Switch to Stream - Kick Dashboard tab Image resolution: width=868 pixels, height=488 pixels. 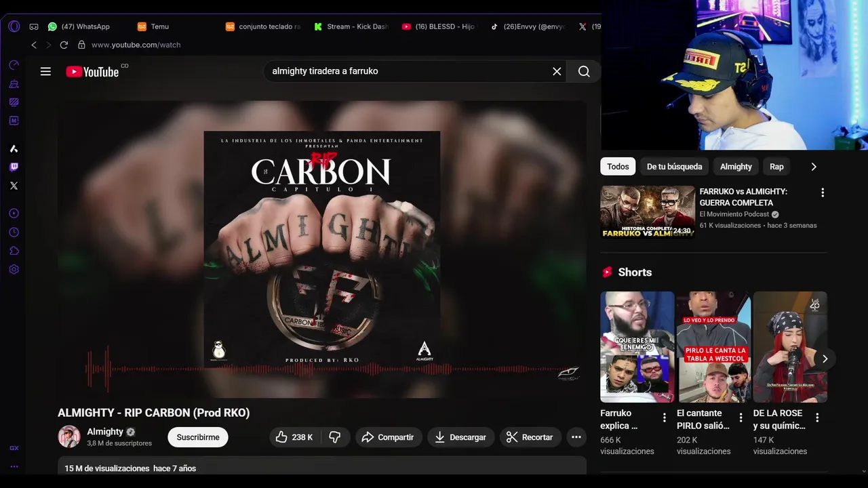[x=351, y=26]
